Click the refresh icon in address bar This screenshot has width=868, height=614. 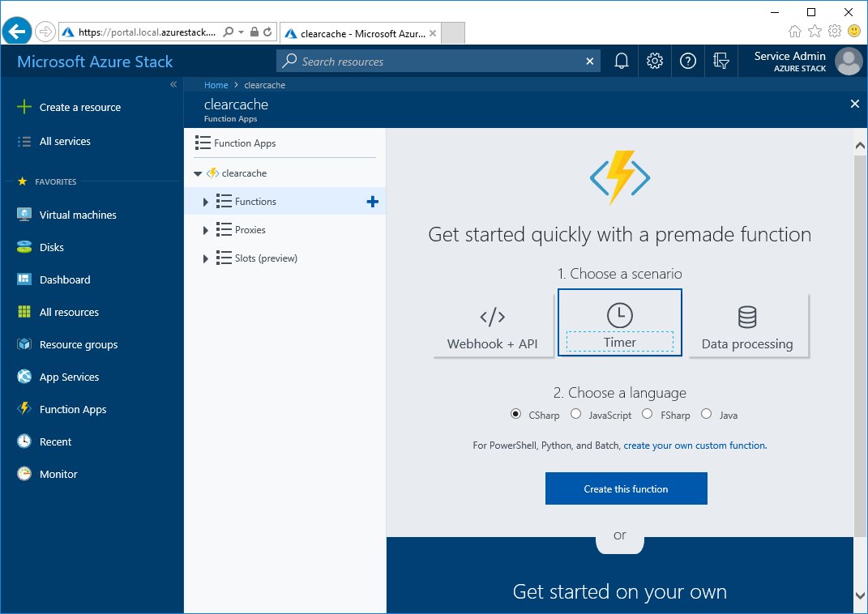pyautogui.click(x=267, y=32)
